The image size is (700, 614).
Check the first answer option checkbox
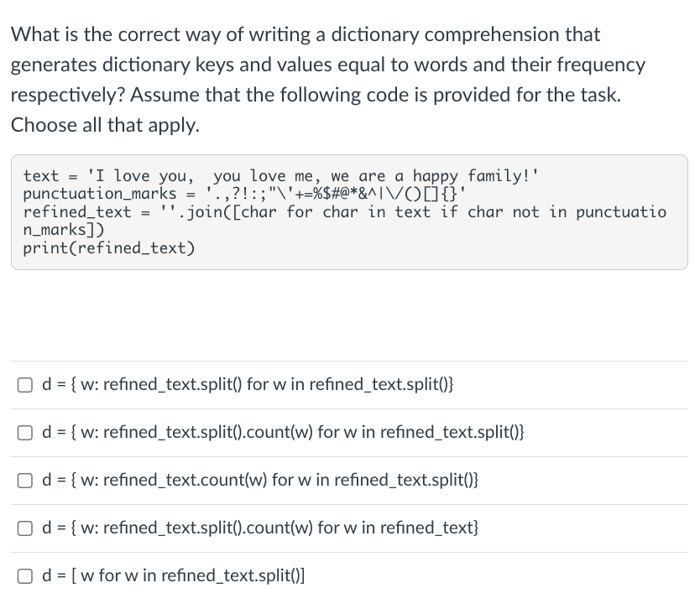[x=25, y=384]
